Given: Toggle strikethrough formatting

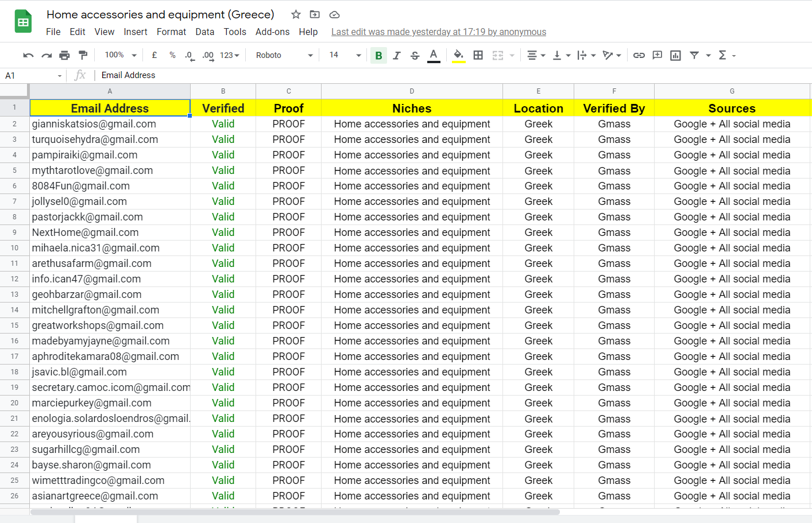Looking at the screenshot, I should tap(415, 55).
